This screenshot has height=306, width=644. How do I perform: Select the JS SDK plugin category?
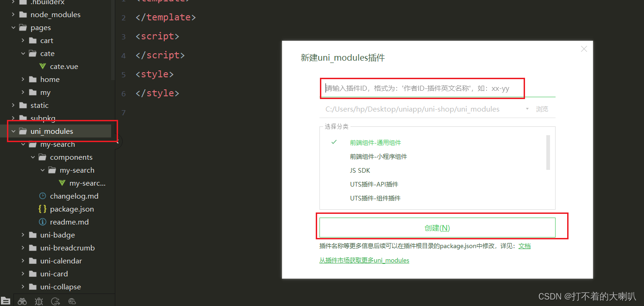point(360,170)
